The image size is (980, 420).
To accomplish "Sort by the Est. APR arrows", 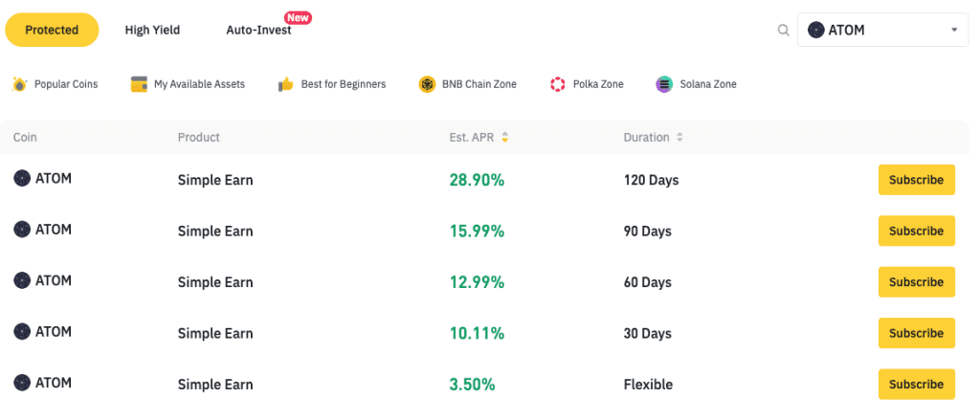I will point(505,138).
